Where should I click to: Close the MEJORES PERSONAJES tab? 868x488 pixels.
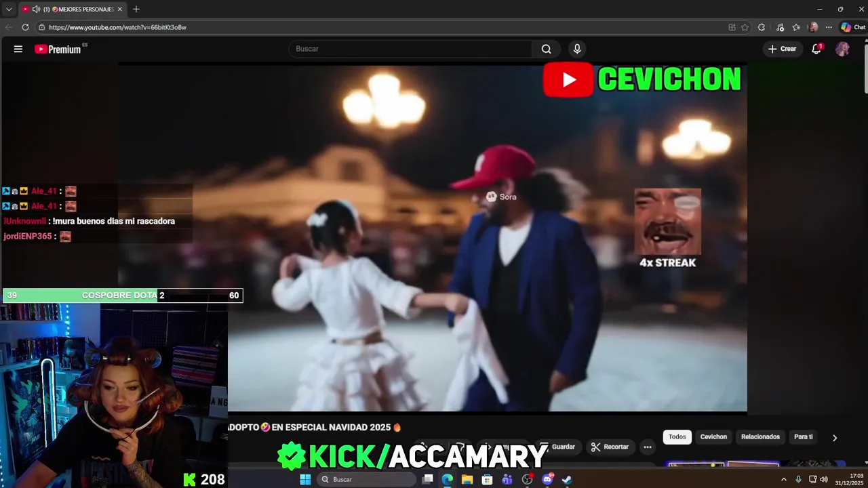click(x=120, y=9)
